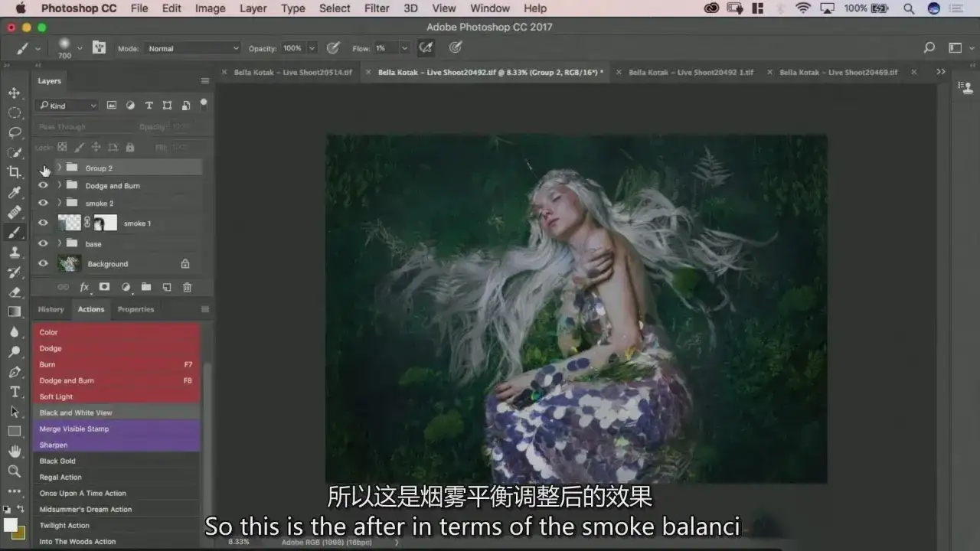
Task: Open the layer effects fx menu
Action: pos(84,287)
